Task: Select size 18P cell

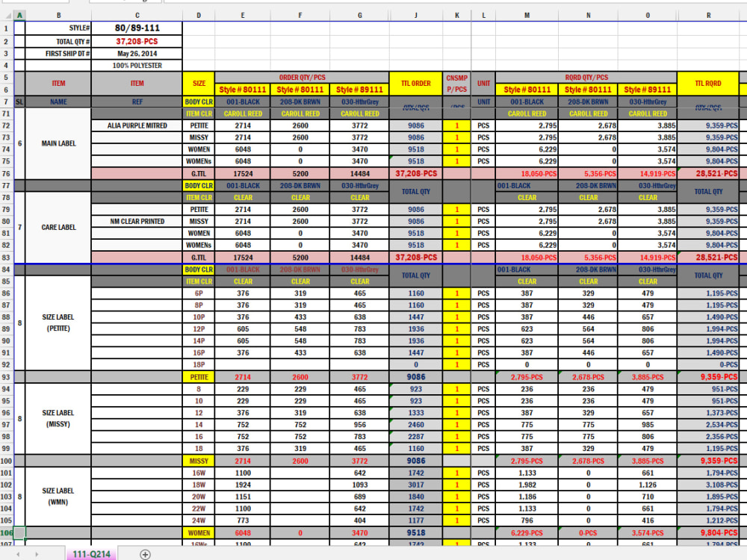Action: click(199, 365)
